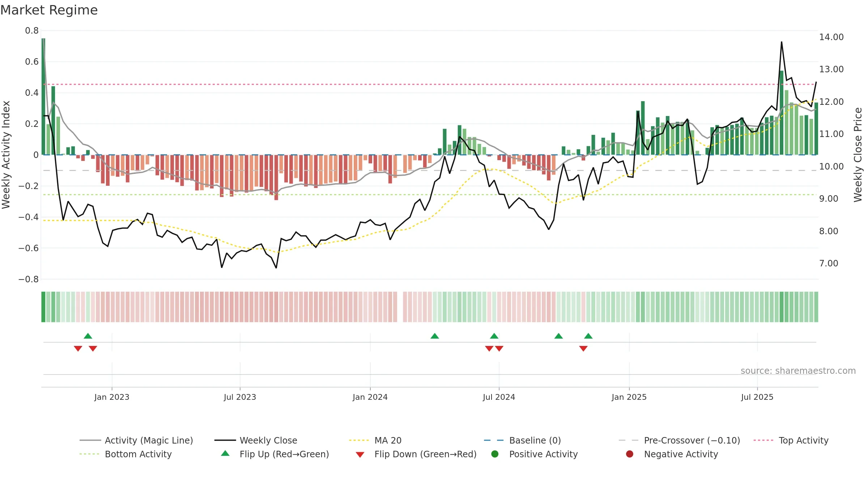This screenshot has height=488, width=868.
Task: Click the darkest green regime strip cell at the far left
Action: tap(43, 307)
